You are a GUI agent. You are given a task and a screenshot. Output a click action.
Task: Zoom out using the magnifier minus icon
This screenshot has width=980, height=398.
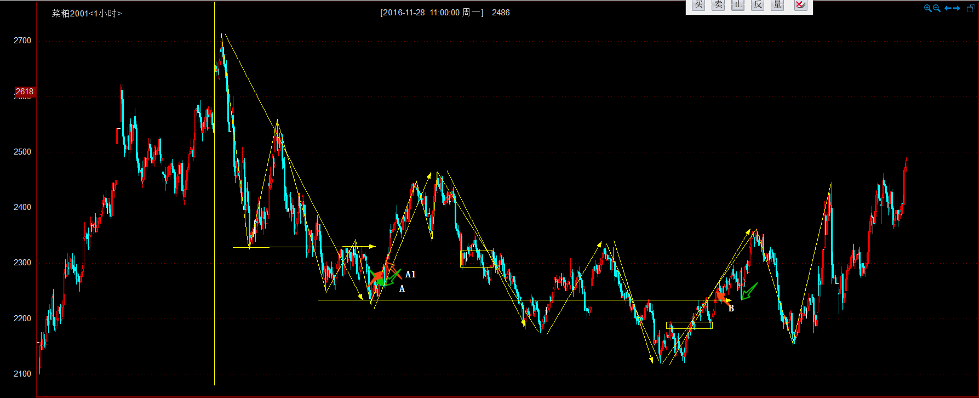pyautogui.click(x=937, y=8)
